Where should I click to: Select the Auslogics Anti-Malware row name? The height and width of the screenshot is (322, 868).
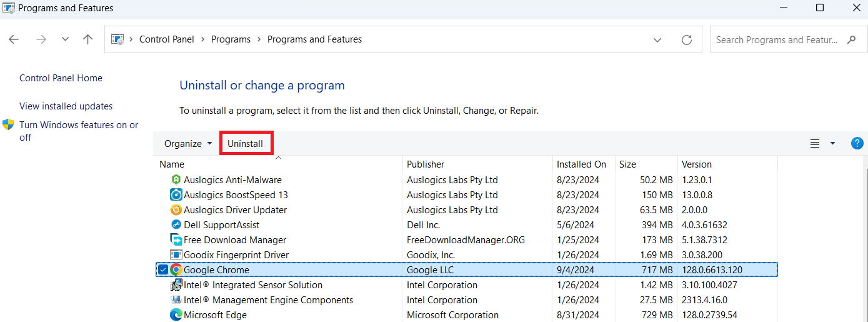tap(232, 180)
